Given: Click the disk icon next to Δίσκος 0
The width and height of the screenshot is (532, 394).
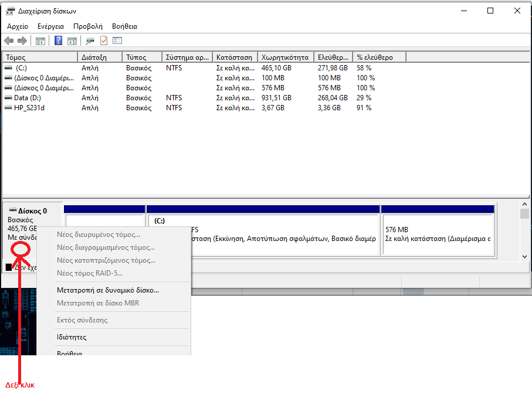Looking at the screenshot, I should point(12,210).
